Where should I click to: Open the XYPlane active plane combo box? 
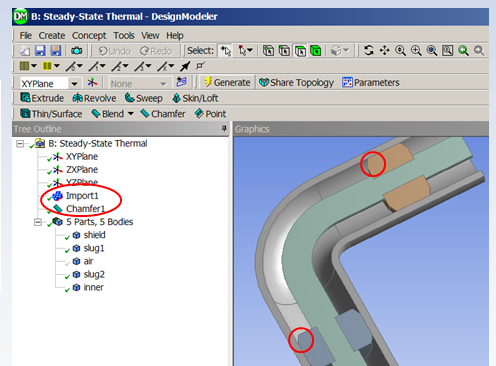[50, 83]
